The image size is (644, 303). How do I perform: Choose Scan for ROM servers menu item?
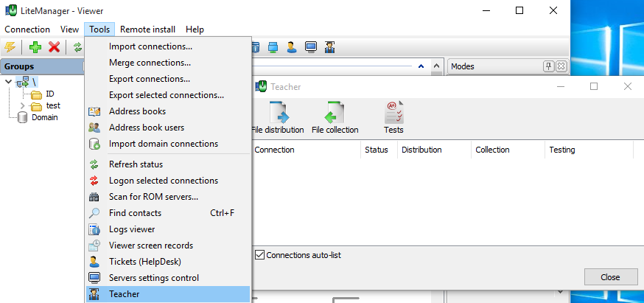point(168,197)
